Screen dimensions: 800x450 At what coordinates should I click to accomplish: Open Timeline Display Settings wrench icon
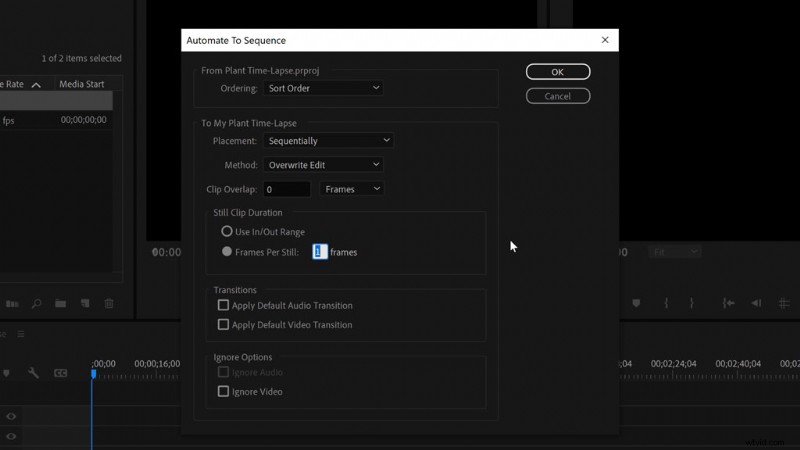(x=33, y=373)
